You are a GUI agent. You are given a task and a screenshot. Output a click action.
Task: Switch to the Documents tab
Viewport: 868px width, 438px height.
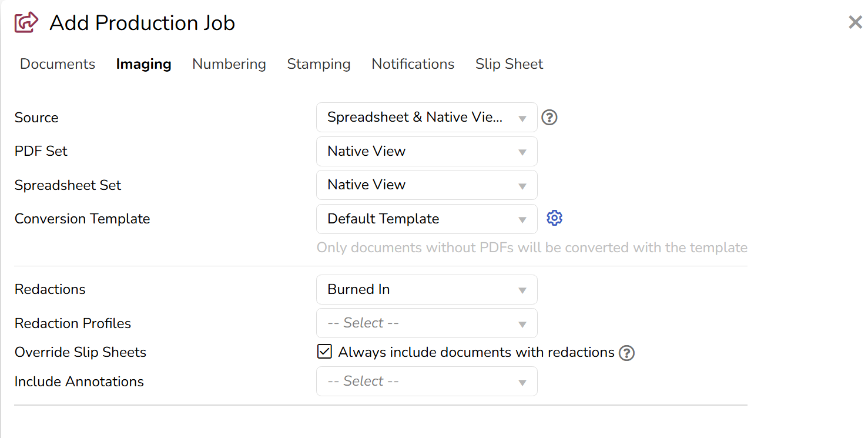(58, 64)
